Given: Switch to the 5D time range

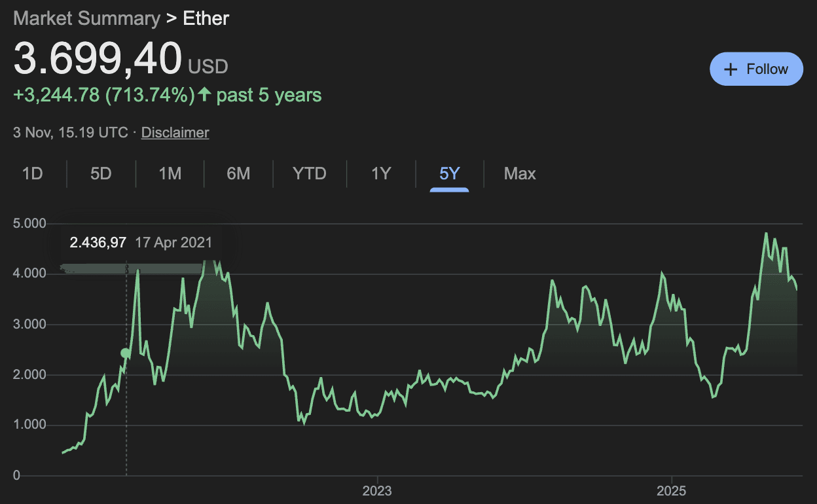Looking at the screenshot, I should pyautogui.click(x=101, y=173).
